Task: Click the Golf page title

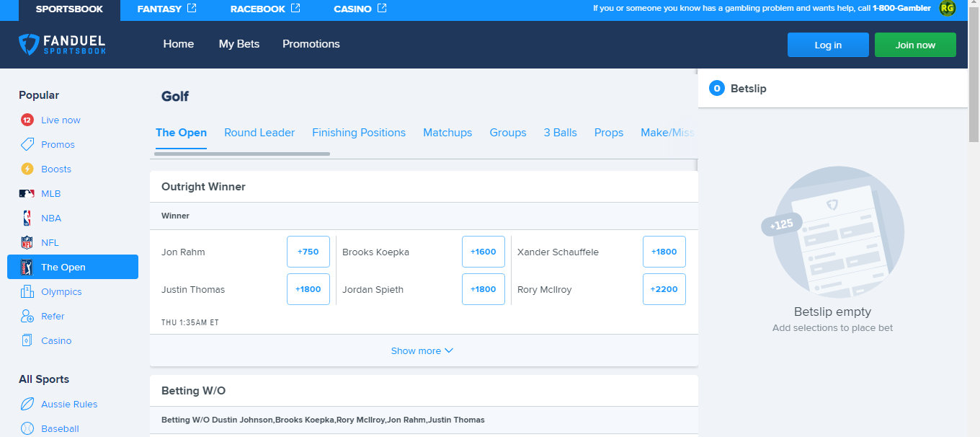Action: (175, 97)
